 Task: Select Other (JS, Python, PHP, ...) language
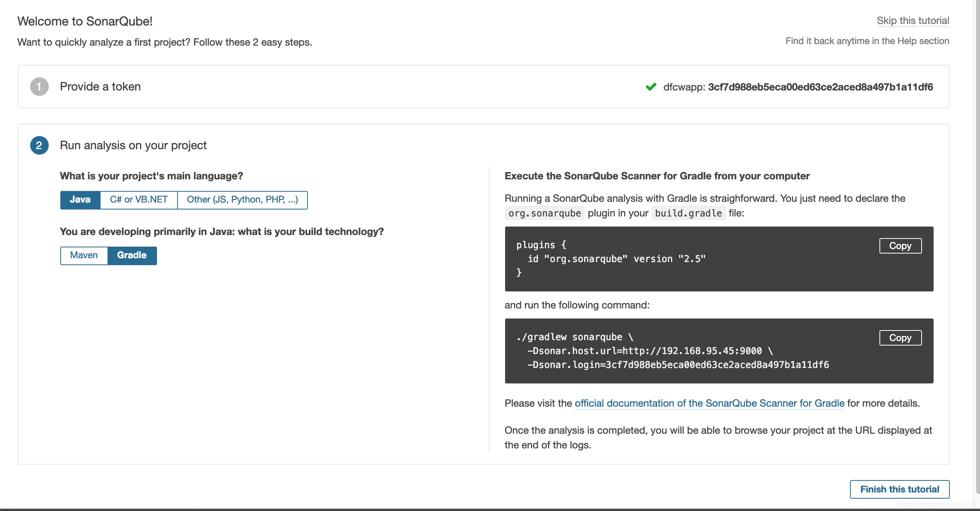pos(242,200)
